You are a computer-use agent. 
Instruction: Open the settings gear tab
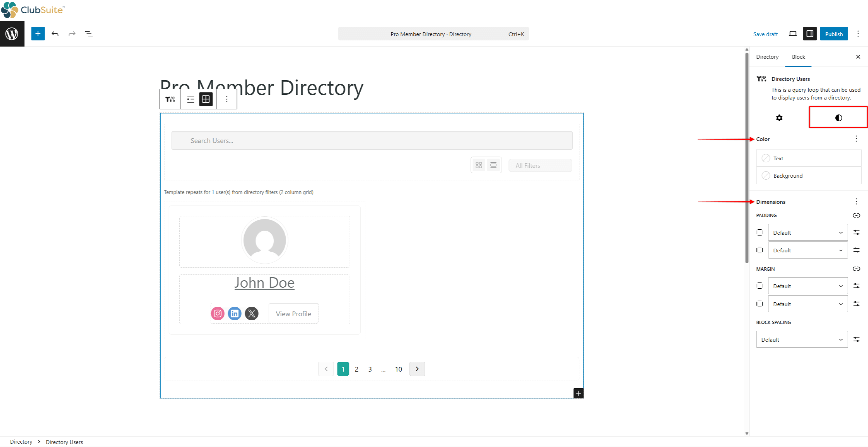pos(779,118)
